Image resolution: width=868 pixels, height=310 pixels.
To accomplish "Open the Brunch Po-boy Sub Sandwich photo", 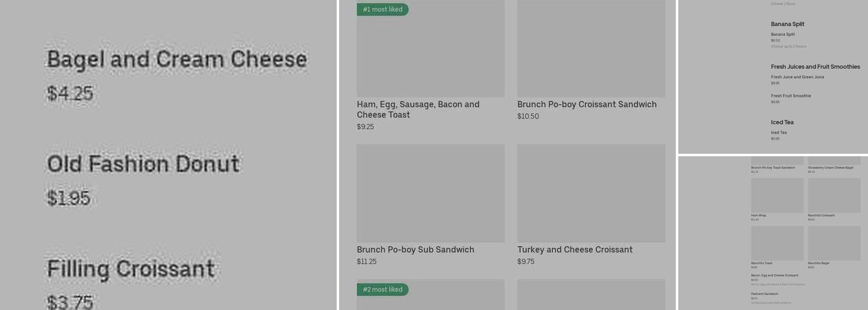I will click(430, 193).
